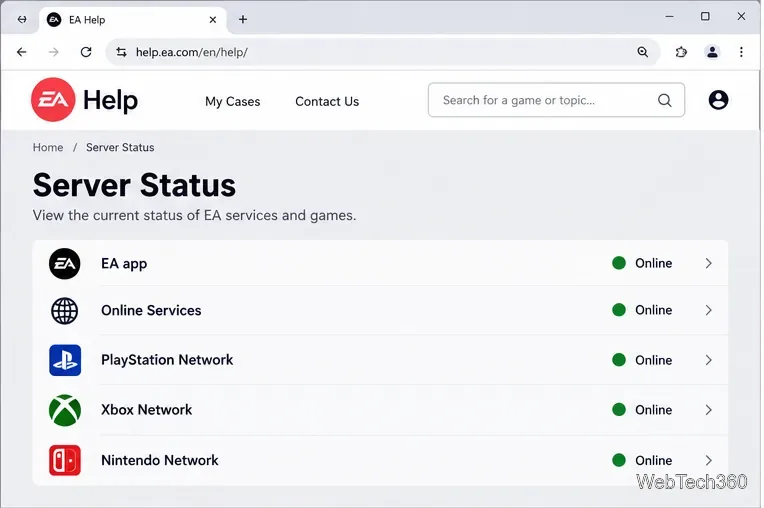Minimize the browser window
This screenshot has height=508, width=764.
click(669, 17)
